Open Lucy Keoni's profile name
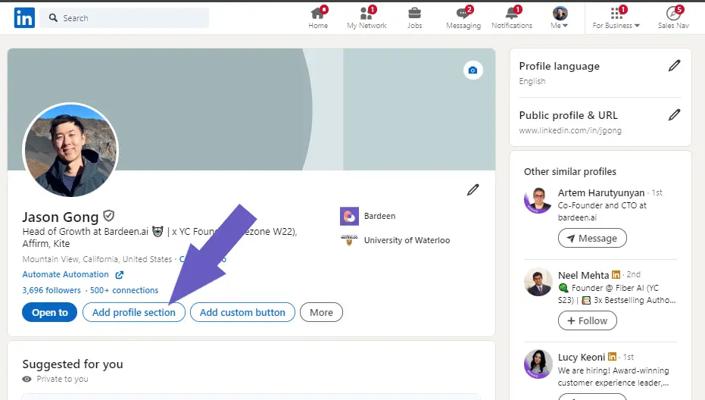The image size is (705, 400). tap(581, 357)
